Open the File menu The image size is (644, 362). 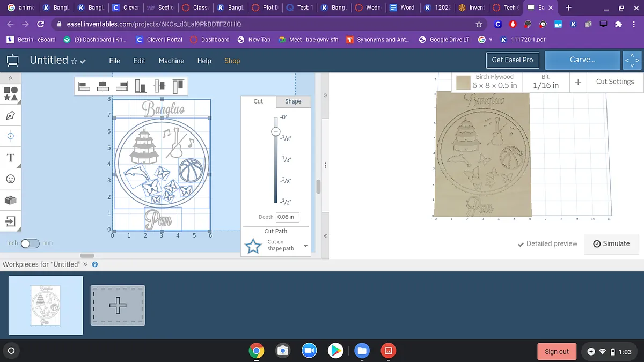[114, 61]
